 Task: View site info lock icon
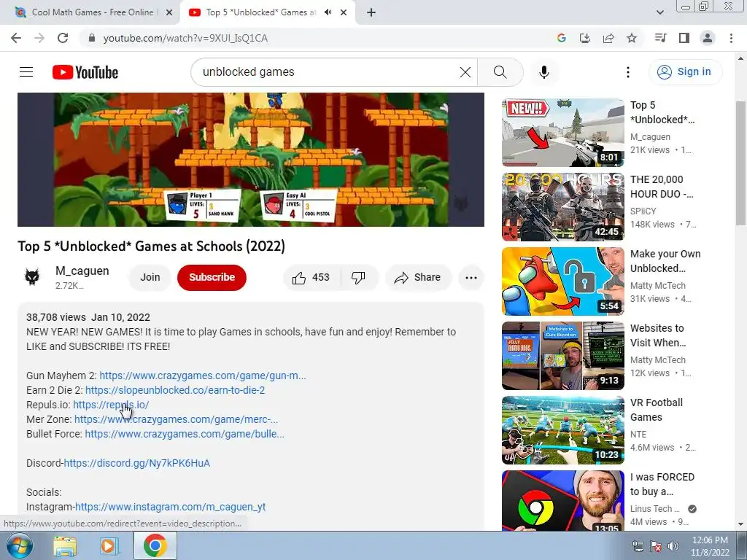tap(92, 38)
